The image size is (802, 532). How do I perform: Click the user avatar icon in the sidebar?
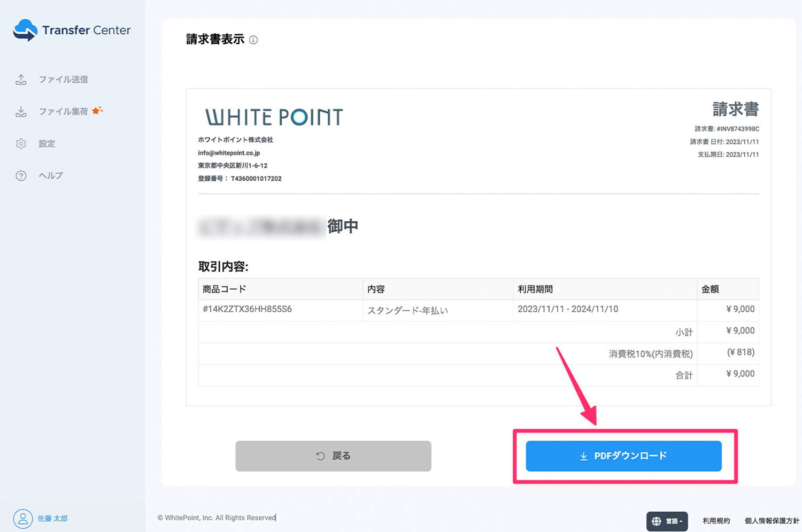(22, 518)
